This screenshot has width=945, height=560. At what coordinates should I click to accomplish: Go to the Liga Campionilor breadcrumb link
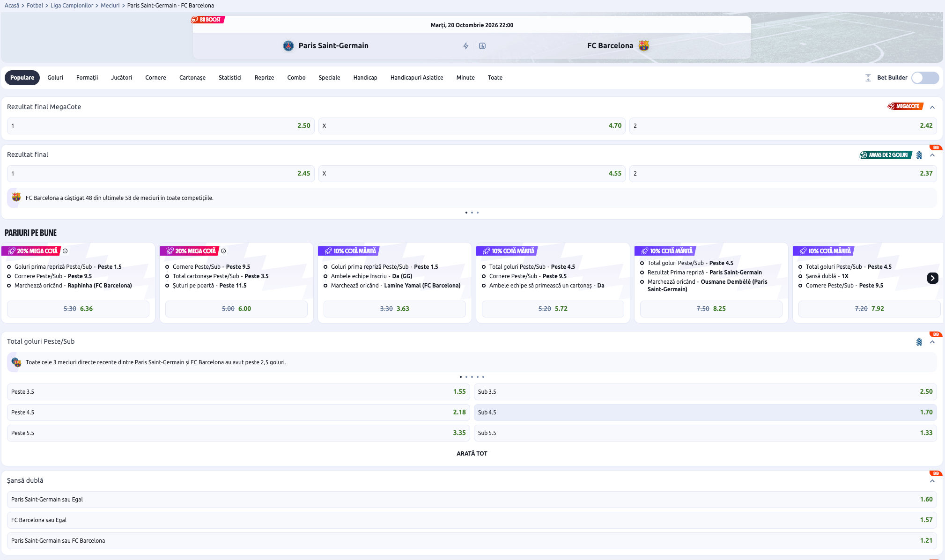(72, 6)
